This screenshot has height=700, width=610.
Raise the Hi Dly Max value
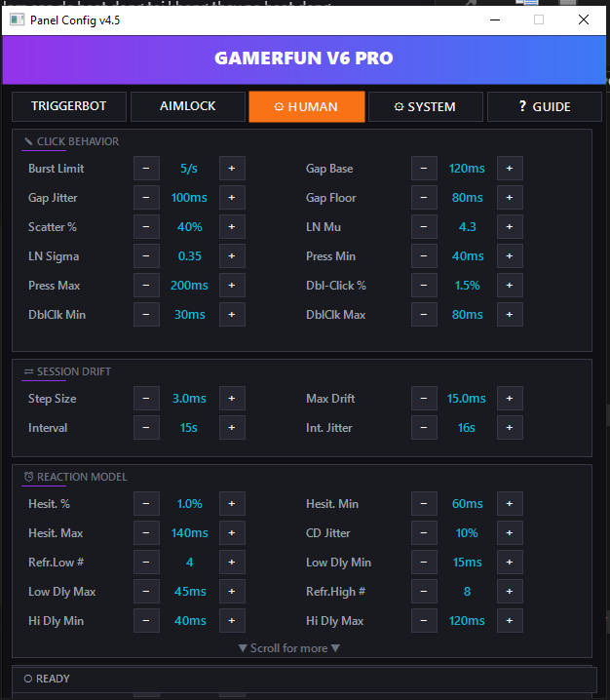(510, 620)
